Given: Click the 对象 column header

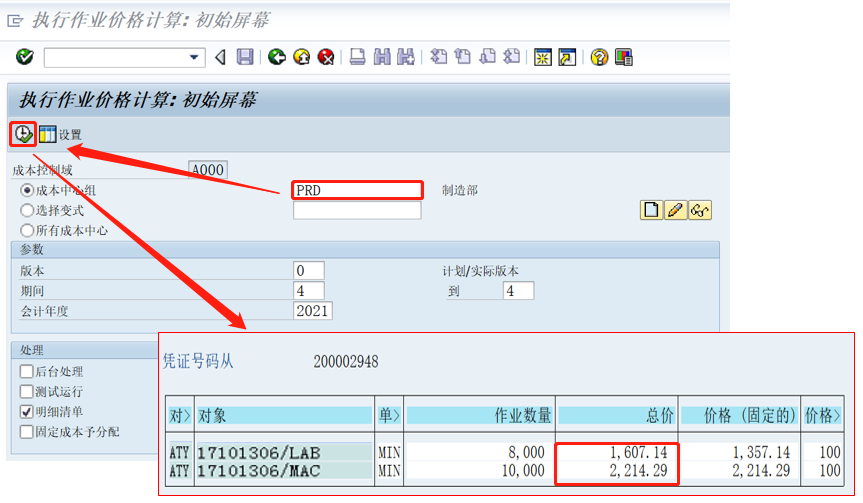Looking at the screenshot, I should (284, 415).
